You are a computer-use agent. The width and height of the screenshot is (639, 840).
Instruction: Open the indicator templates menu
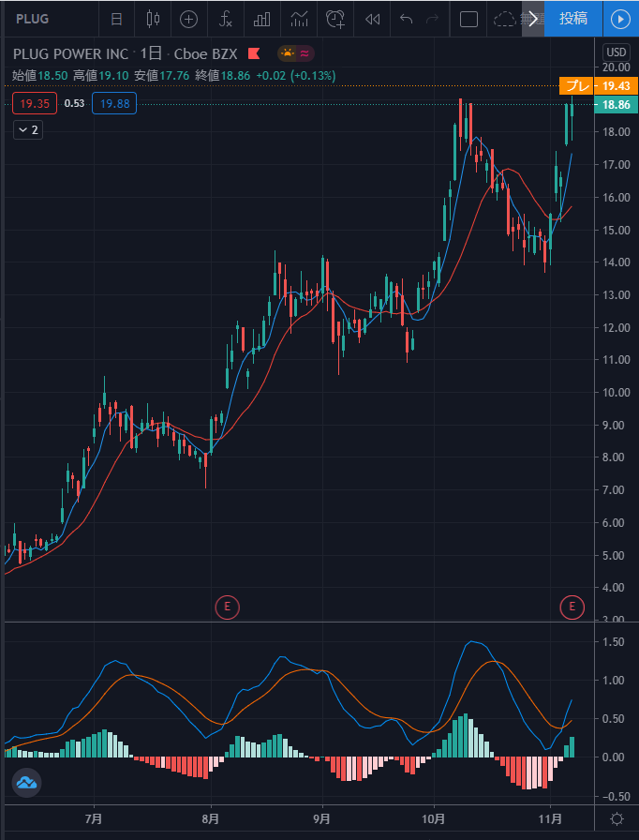[x=299, y=20]
